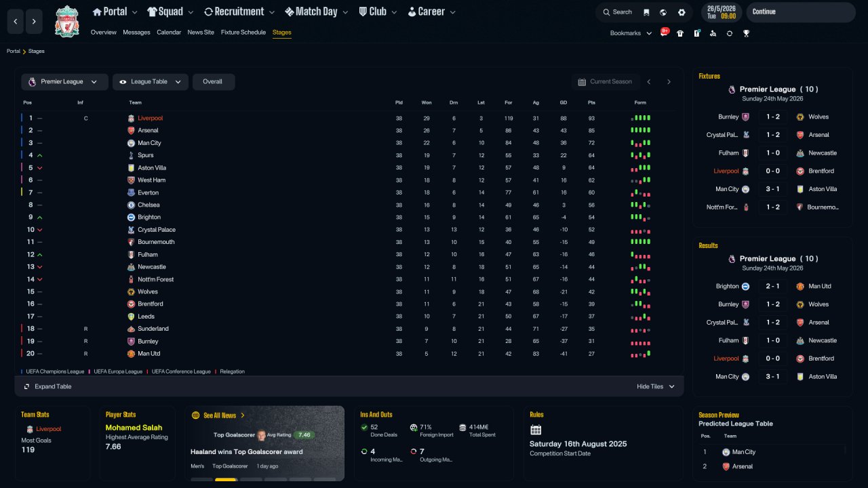
Task: Open the League Table view dropdown
Action: (x=151, y=82)
